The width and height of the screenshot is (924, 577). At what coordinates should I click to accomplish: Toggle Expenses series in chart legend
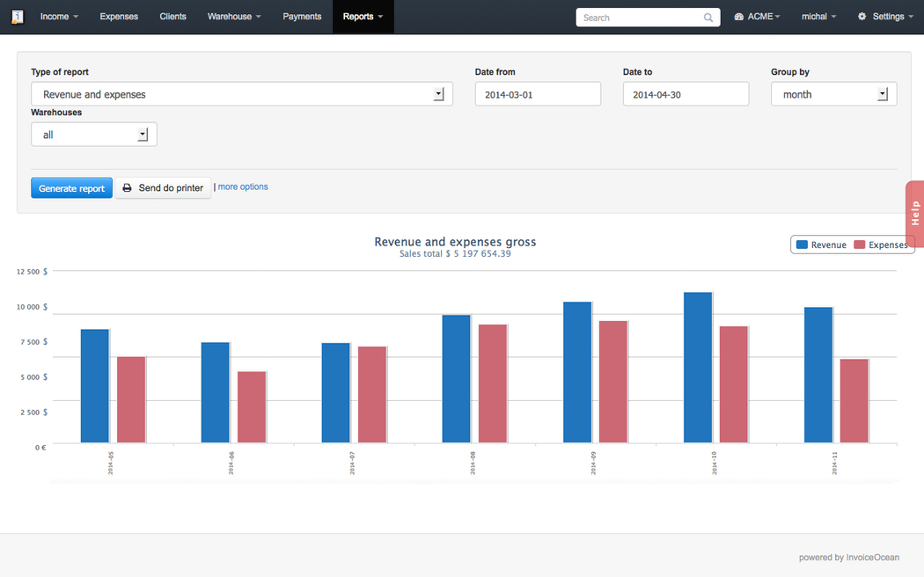[x=881, y=245]
